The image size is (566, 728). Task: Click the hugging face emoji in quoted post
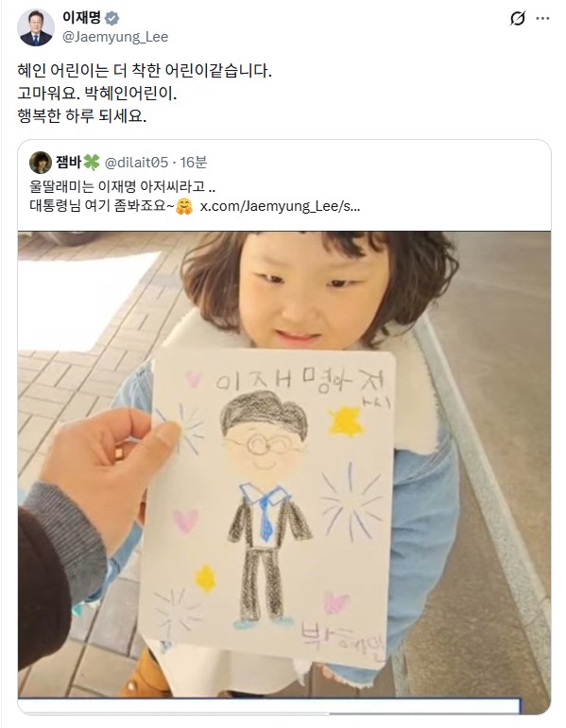(x=184, y=206)
